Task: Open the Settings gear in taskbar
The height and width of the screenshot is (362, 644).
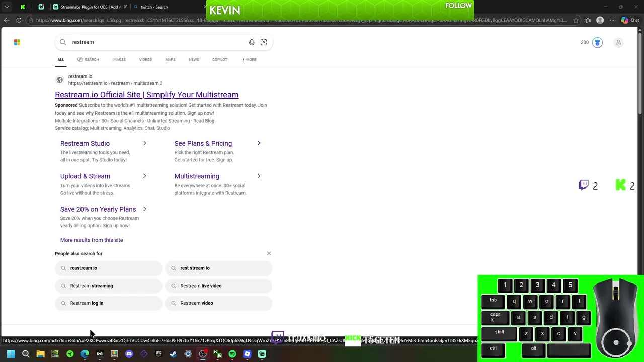Action: tap(188, 354)
